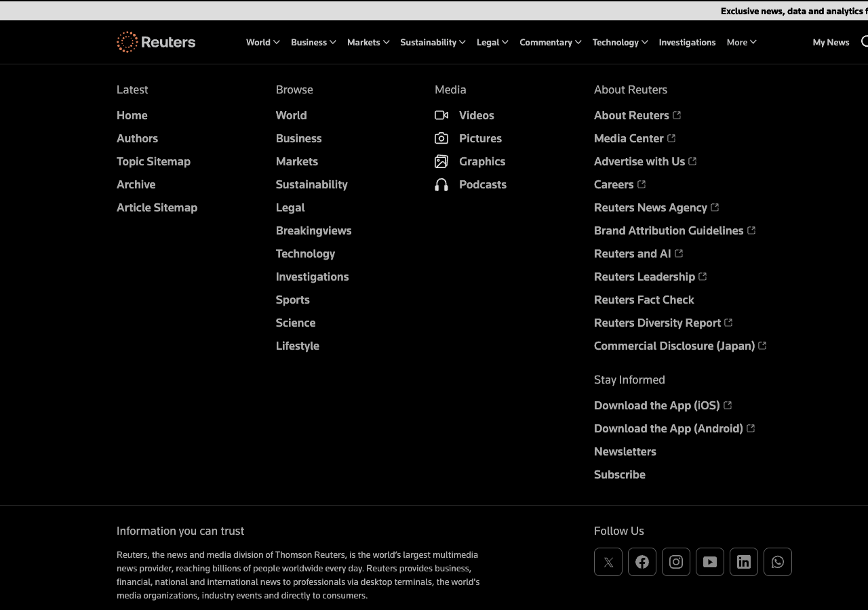Viewport: 868px width, 610px height.
Task: Collapse the More menu in header
Action: (x=741, y=42)
